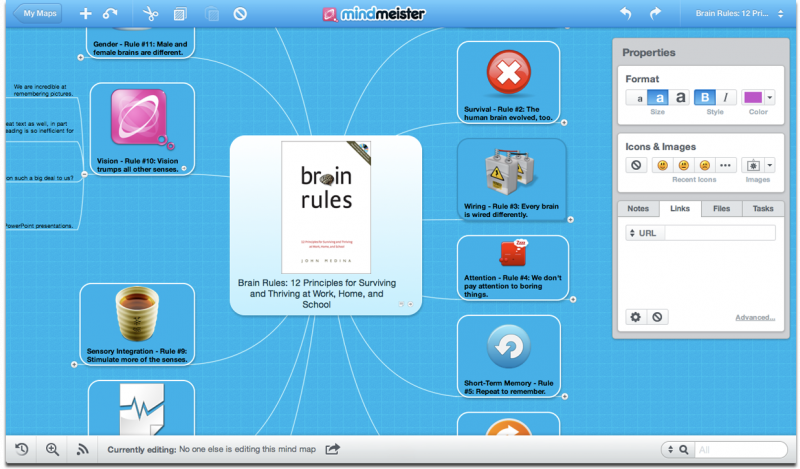Open the history view clock icon
This screenshot has width=800, height=469.
[x=21, y=450]
